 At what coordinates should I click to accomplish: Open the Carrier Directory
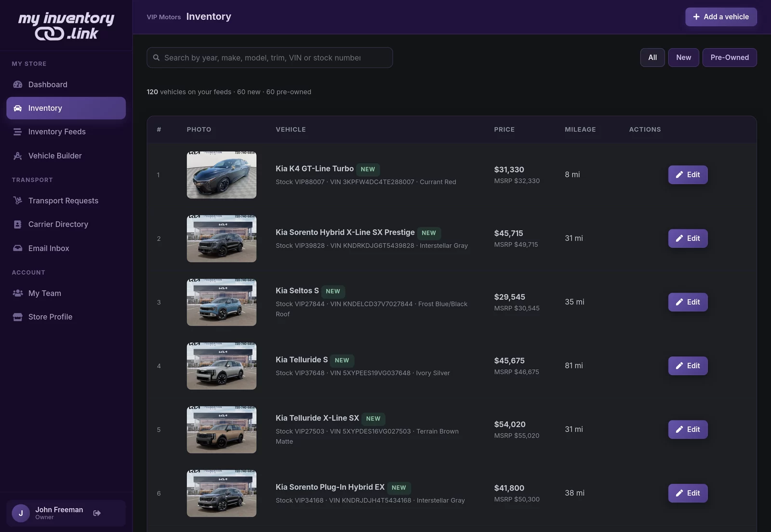66,224
